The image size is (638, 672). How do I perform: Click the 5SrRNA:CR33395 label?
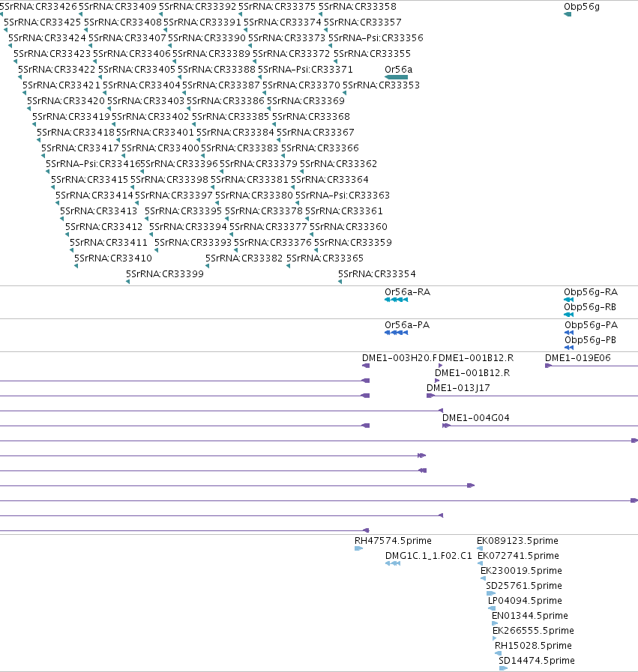[x=184, y=211]
